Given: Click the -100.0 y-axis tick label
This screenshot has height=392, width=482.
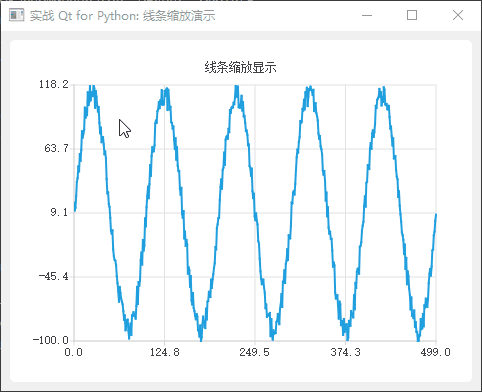Looking at the screenshot, I should (x=50, y=340).
